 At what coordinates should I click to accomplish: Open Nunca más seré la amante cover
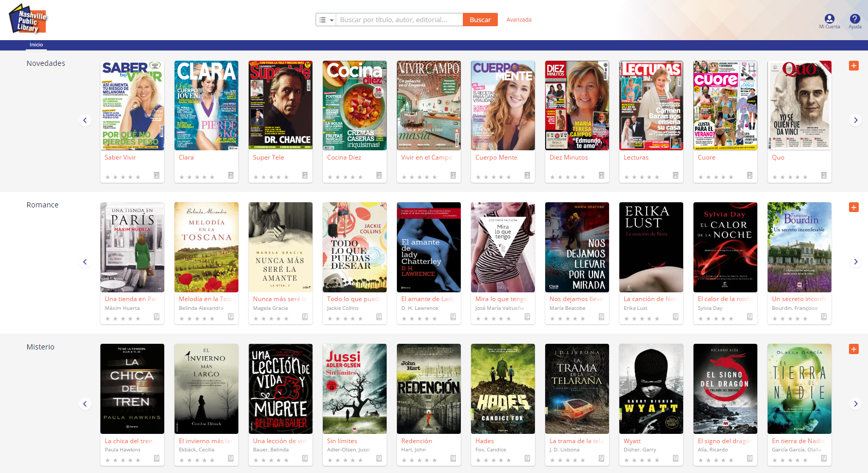coord(281,247)
